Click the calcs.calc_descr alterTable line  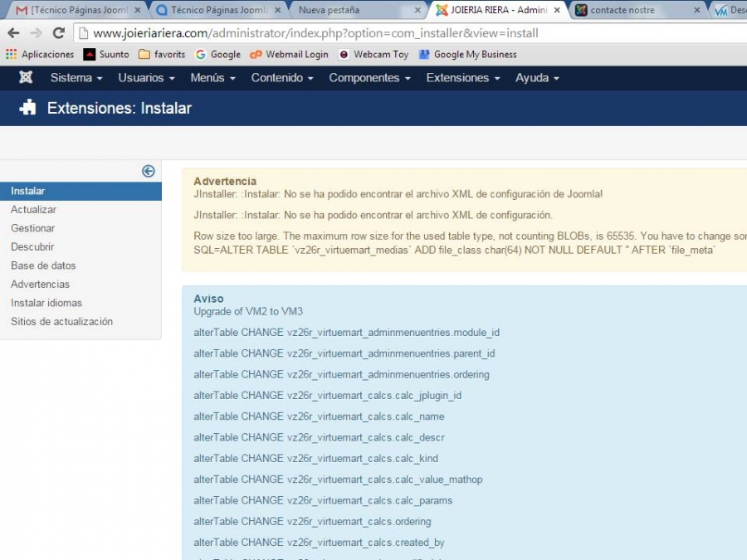319,437
